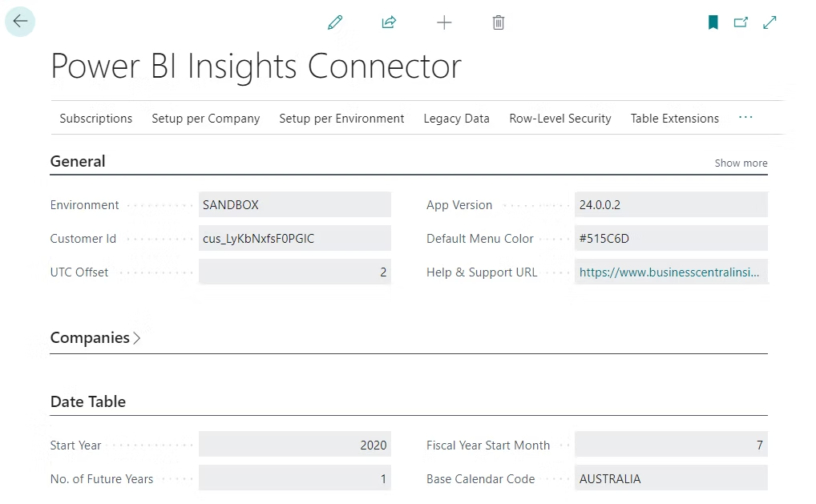Click the Fiscal Year Start Month label
816x504 pixels.
[x=488, y=446]
